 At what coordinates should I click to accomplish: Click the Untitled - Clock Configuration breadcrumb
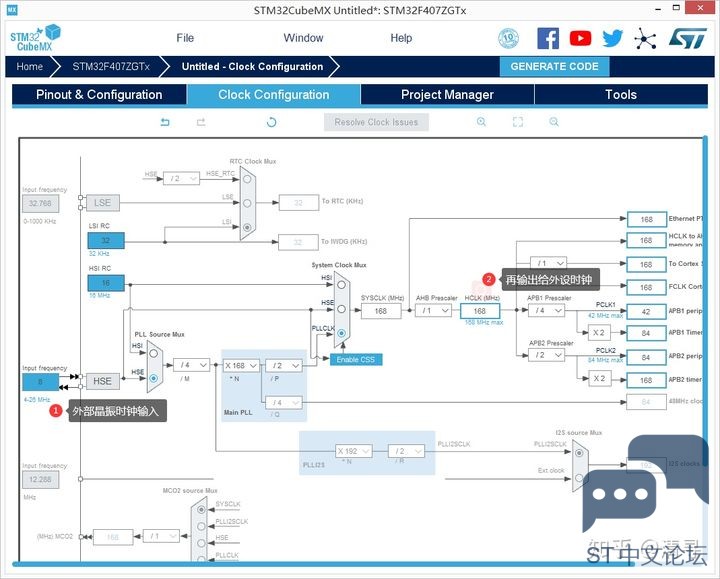tap(252, 67)
